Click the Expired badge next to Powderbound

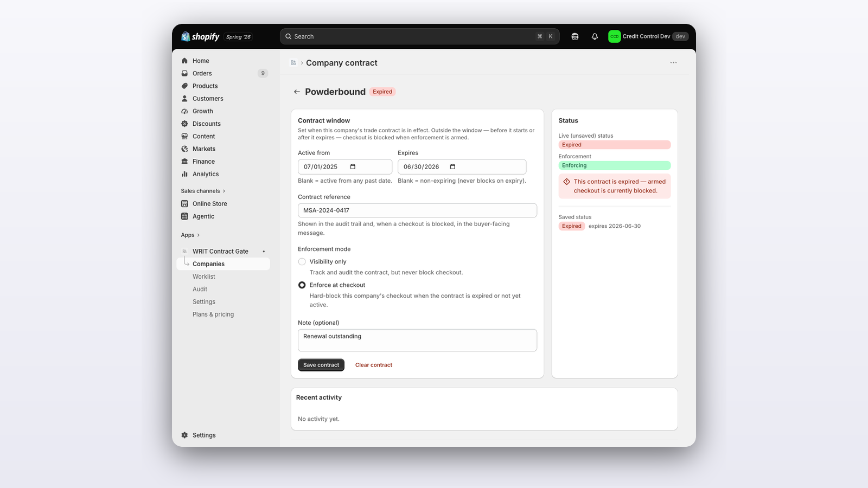[x=382, y=92]
